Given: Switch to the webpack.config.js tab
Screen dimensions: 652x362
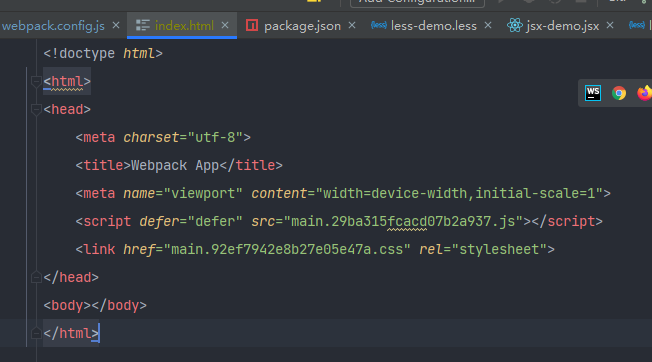Looking at the screenshot, I should [x=53, y=26].
